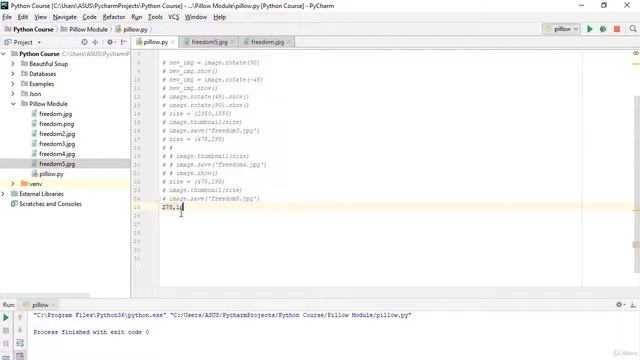Open Search Everywhere magnifier icon
This screenshot has height=360, width=640.
(633, 29)
